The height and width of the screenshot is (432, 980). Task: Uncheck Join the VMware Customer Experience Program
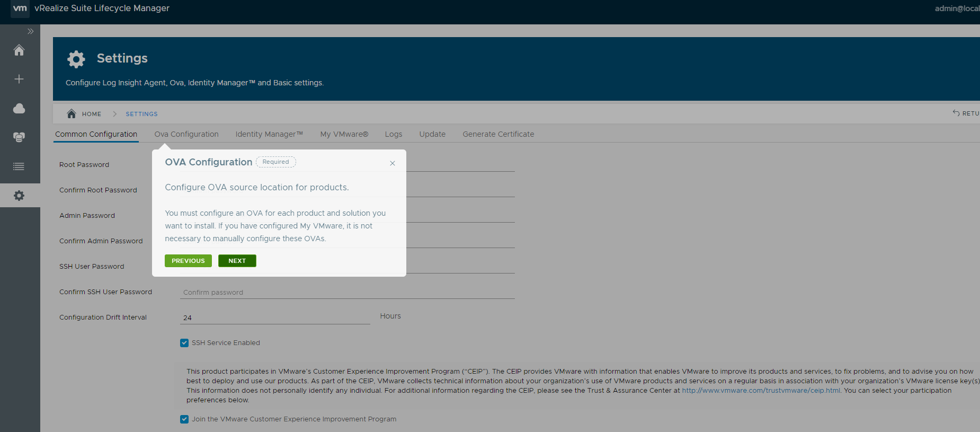pyautogui.click(x=184, y=419)
